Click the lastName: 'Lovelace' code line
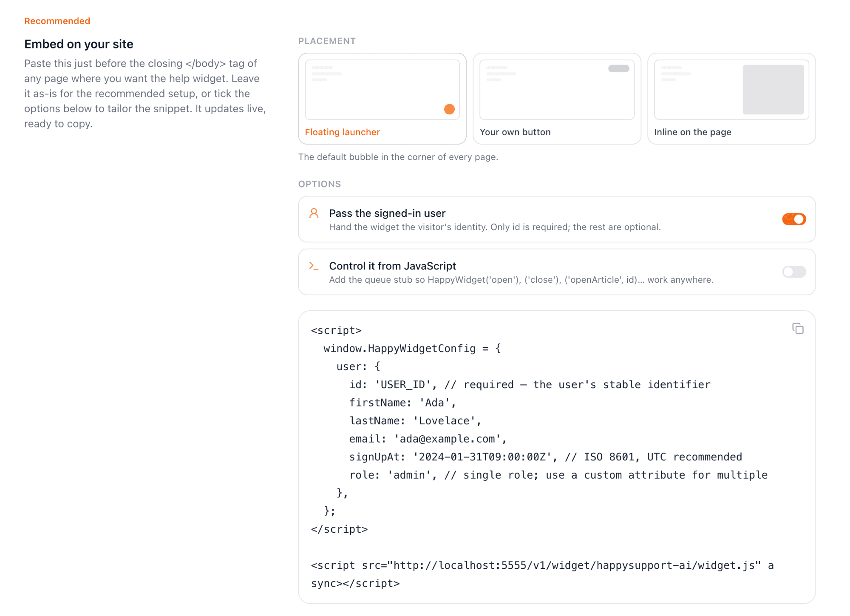Screen dimensions: 850x616 coord(415,421)
